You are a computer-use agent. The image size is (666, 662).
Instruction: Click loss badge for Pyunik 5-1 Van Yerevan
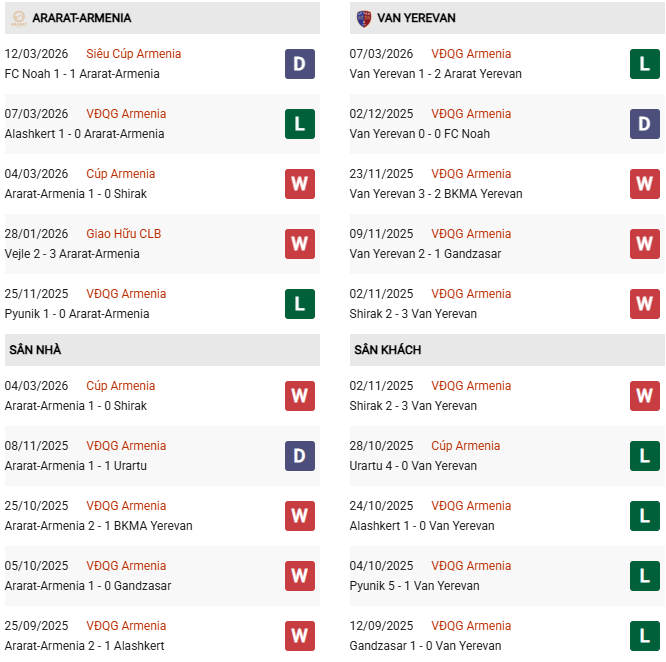[644, 576]
